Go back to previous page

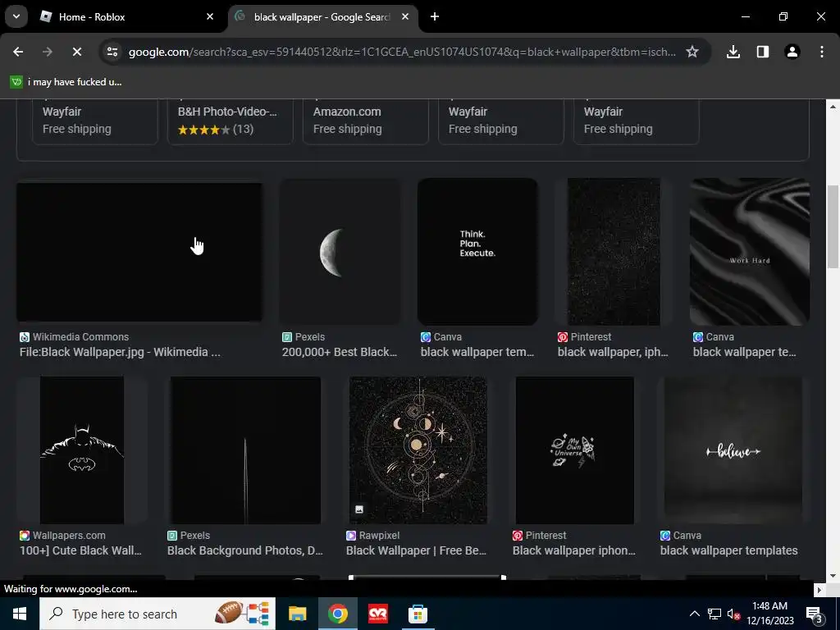tap(18, 52)
